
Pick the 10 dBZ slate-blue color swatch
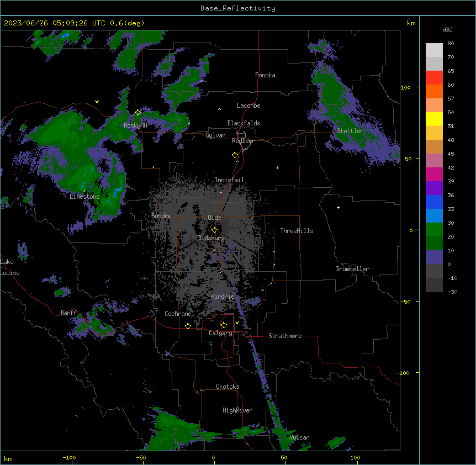[434, 257]
